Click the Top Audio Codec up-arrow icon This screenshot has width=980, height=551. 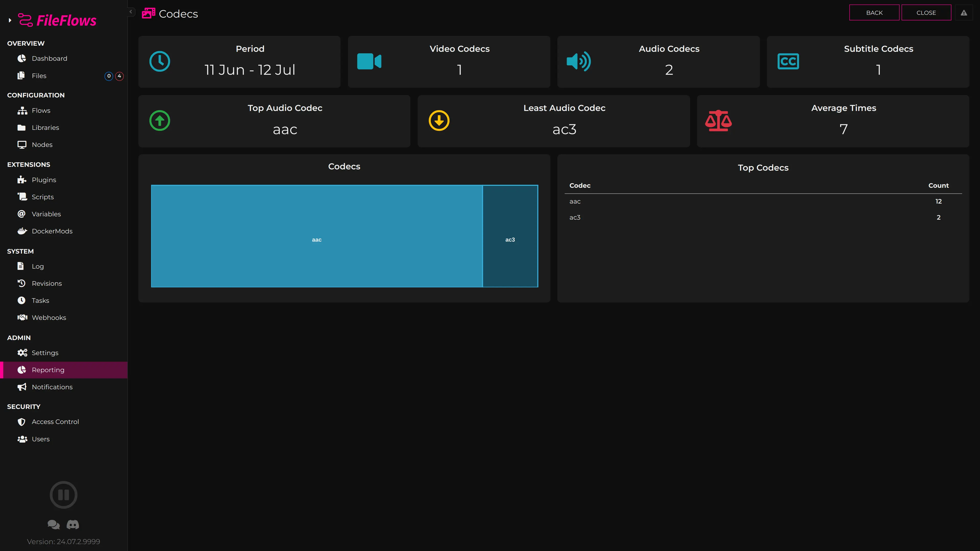(x=160, y=121)
